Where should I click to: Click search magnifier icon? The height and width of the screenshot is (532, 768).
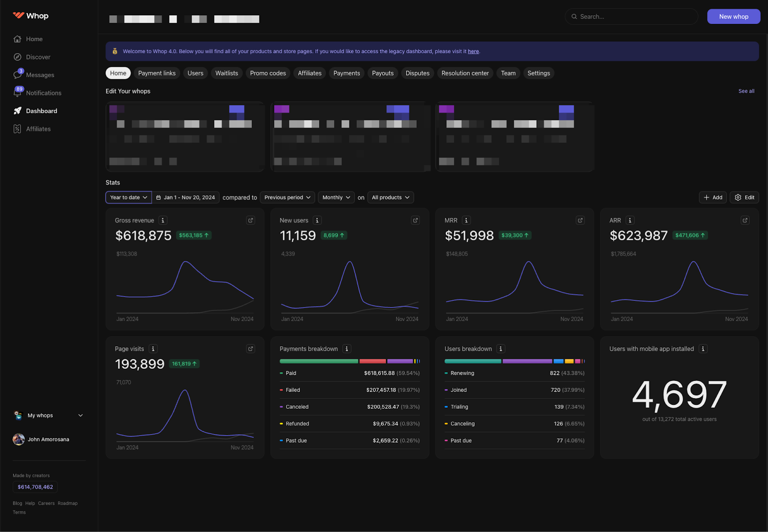tap(574, 16)
